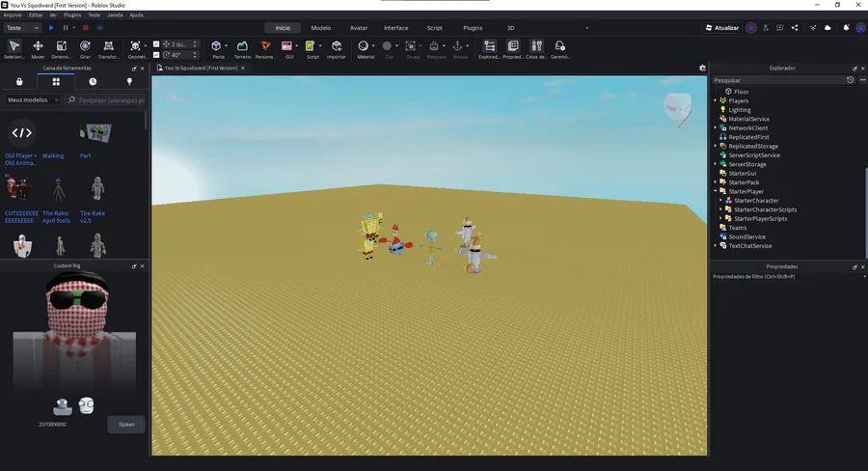The image size is (868, 471).
Task: Open the Meus modelos dropdown
Action: tap(33, 99)
